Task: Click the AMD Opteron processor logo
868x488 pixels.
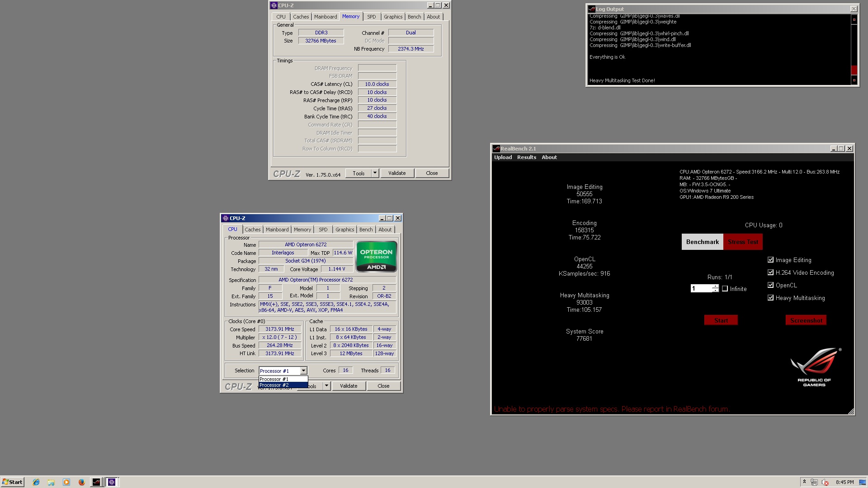Action: click(x=377, y=256)
